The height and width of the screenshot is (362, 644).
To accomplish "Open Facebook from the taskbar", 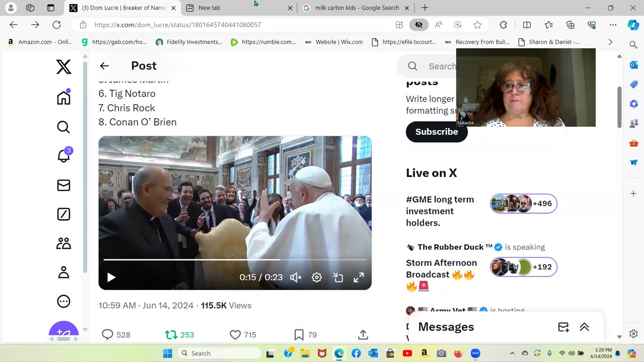I will click(356, 353).
